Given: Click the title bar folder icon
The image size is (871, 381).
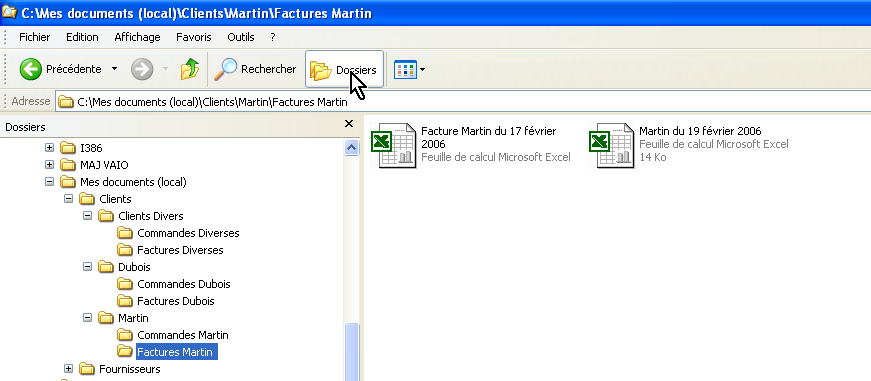Looking at the screenshot, I should coord(9,12).
